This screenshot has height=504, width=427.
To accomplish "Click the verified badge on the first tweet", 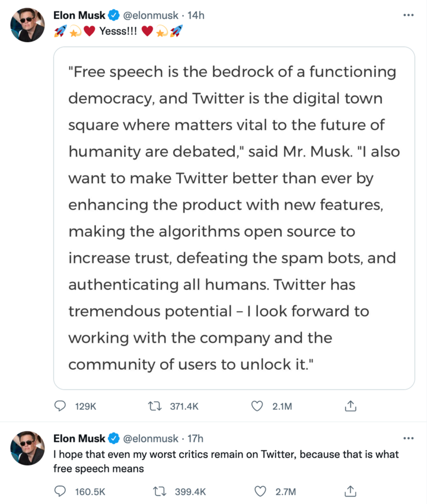I will [114, 15].
